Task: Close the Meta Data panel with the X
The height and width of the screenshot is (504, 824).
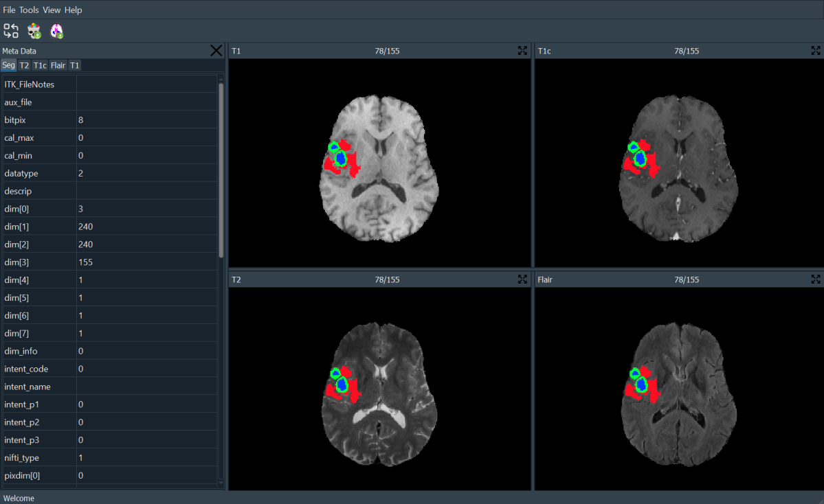Action: point(216,50)
